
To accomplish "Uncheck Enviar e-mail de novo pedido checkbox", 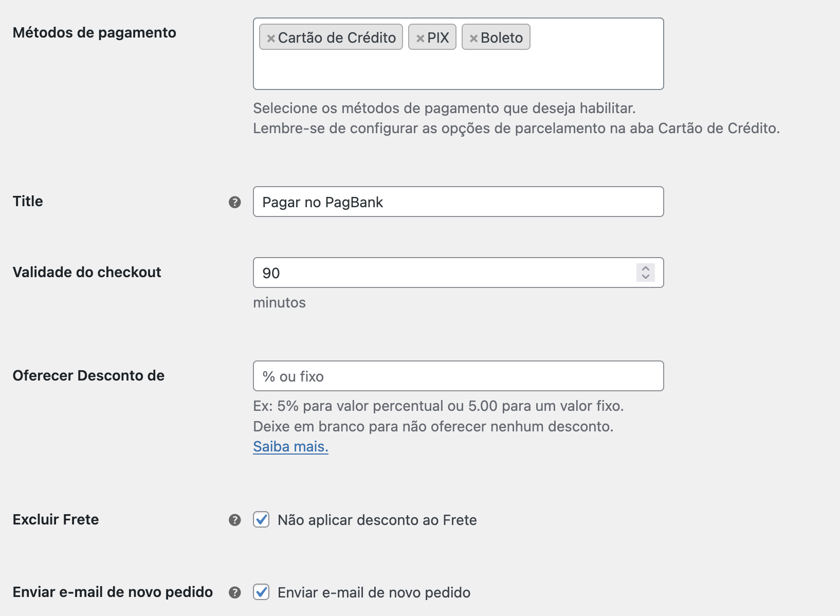I will coord(261,592).
